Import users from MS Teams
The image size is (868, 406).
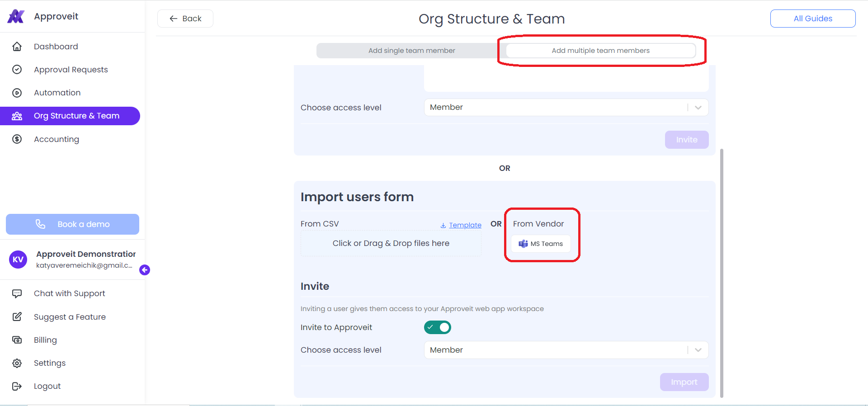point(541,244)
